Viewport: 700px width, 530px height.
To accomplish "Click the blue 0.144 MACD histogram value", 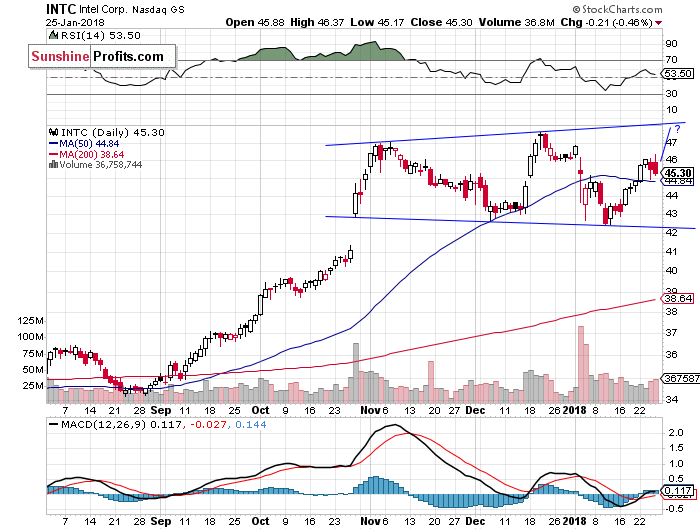I will click(250, 425).
